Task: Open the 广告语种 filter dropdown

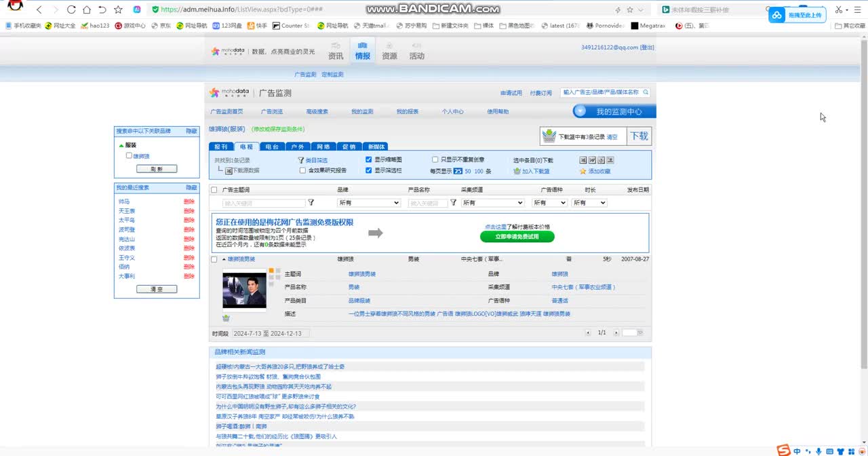Action: coord(549,202)
